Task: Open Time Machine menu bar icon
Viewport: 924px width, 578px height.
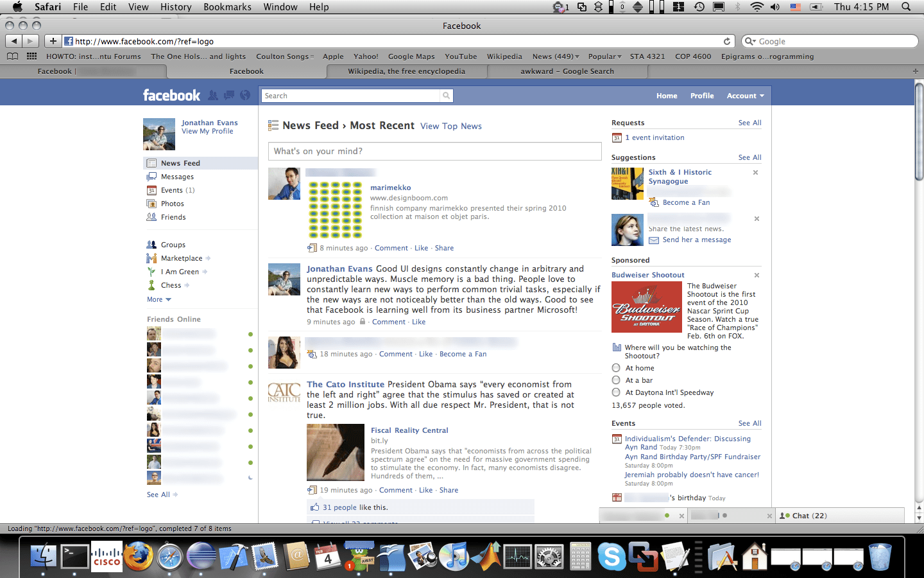Action: tap(699, 7)
